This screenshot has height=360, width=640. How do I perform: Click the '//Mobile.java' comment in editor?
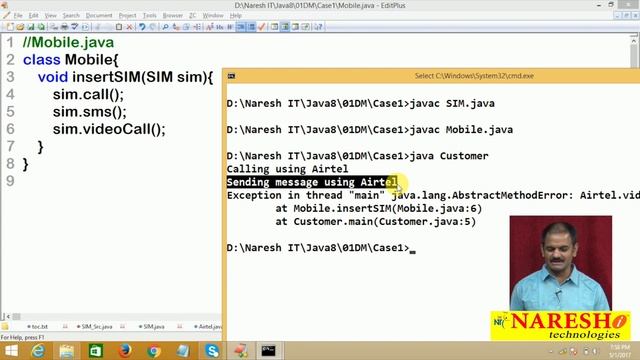[69, 42]
